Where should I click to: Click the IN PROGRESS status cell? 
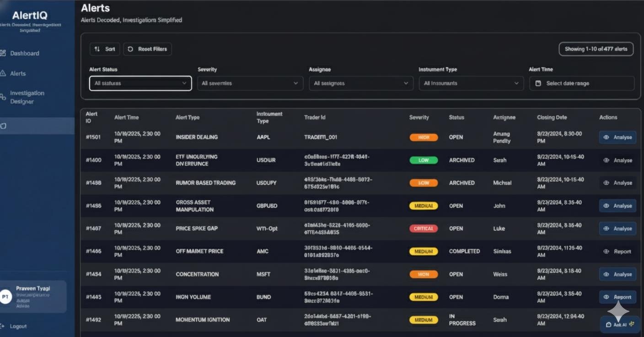[462, 320]
